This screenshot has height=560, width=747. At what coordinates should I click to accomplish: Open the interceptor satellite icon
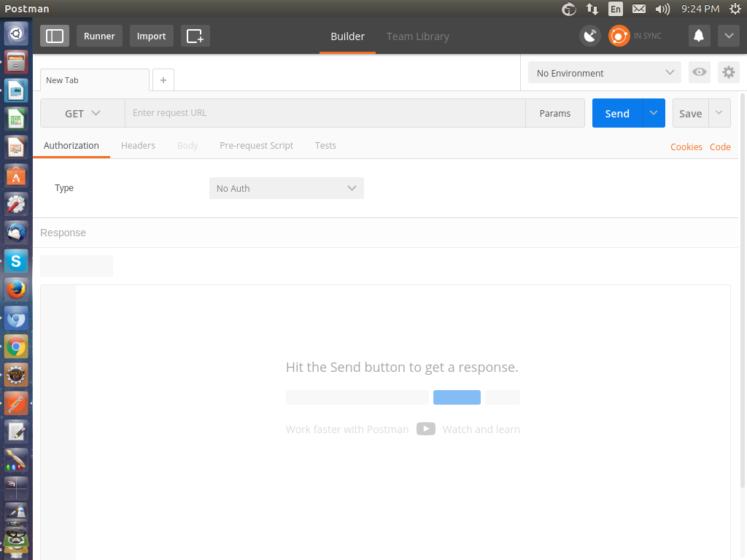click(x=589, y=36)
